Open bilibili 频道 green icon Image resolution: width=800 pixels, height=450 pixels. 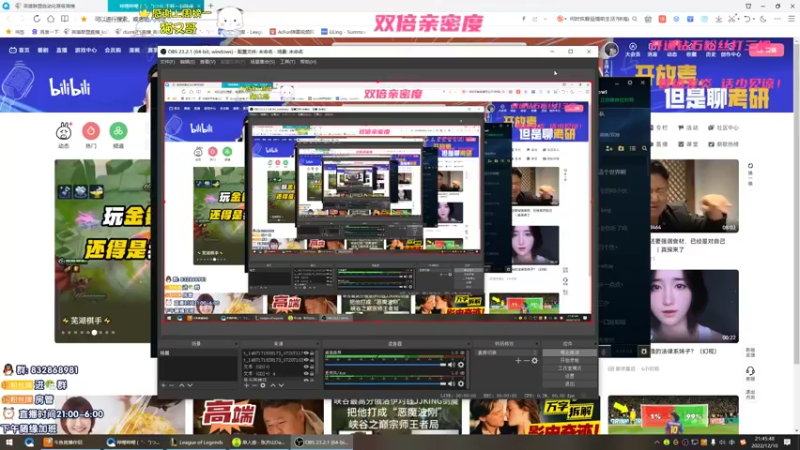coord(118,131)
